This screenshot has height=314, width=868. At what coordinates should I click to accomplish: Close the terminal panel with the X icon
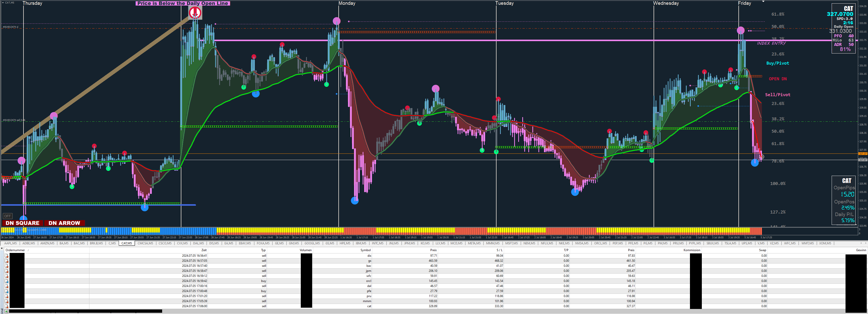coord(2,249)
